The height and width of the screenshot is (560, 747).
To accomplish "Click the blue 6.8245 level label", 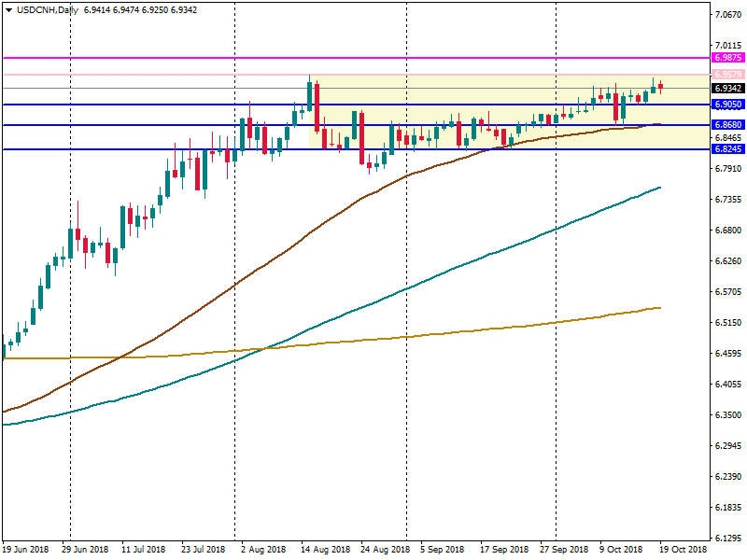I will pos(726,149).
